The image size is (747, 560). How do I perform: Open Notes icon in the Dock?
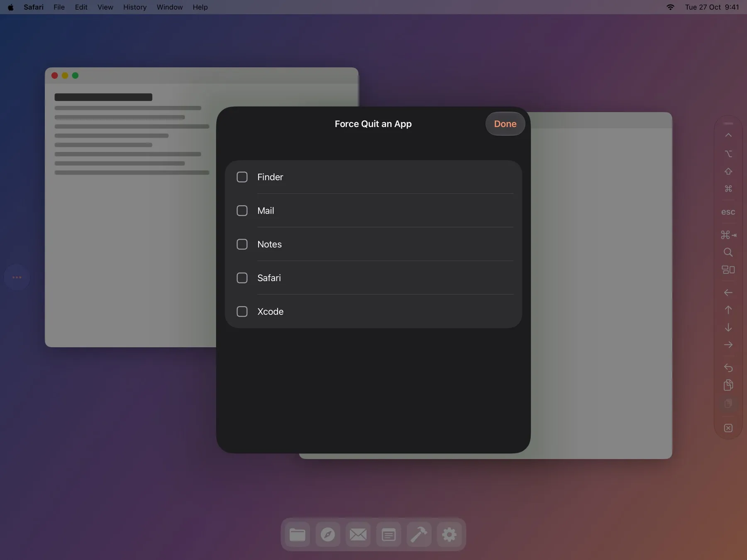pyautogui.click(x=388, y=535)
